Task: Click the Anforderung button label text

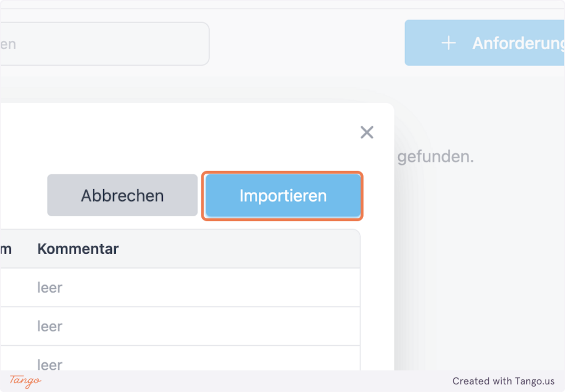Action: click(x=518, y=43)
